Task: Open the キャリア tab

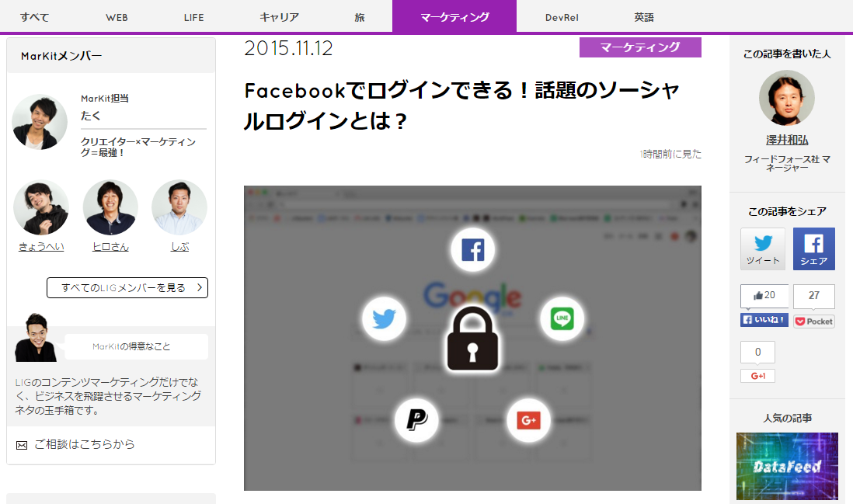Action: coord(279,17)
